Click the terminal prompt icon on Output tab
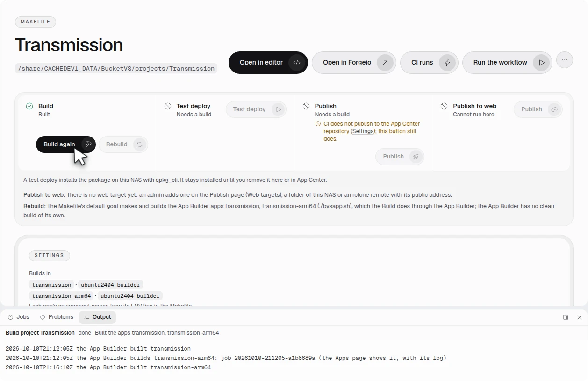 [86, 317]
